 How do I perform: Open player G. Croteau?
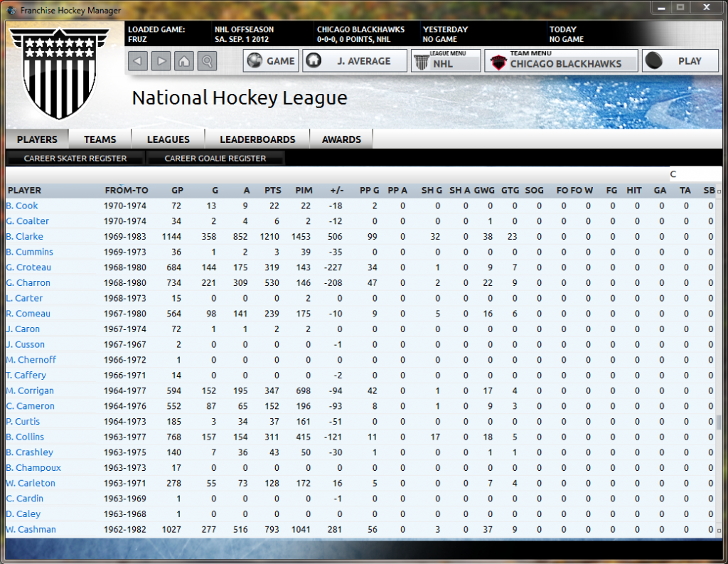[x=28, y=267]
